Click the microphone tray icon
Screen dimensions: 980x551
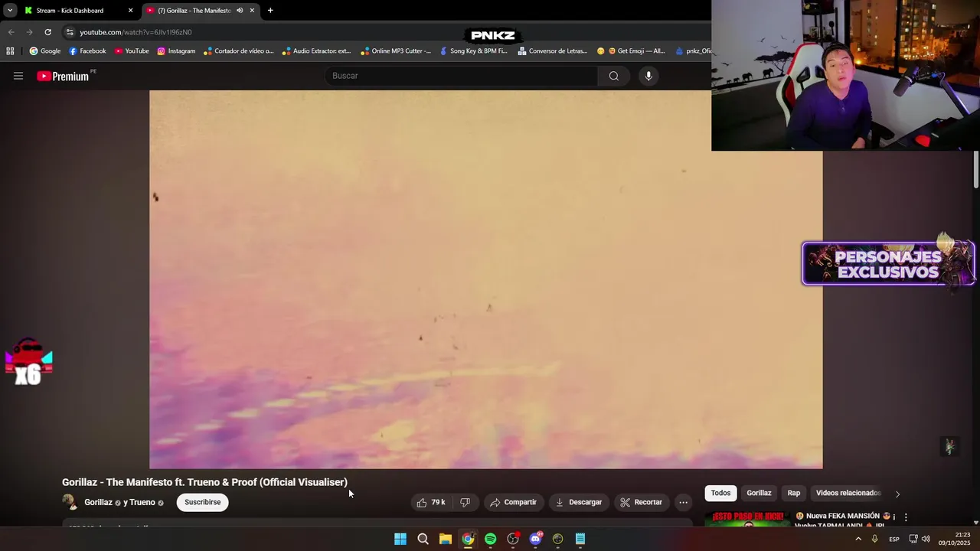click(x=874, y=539)
